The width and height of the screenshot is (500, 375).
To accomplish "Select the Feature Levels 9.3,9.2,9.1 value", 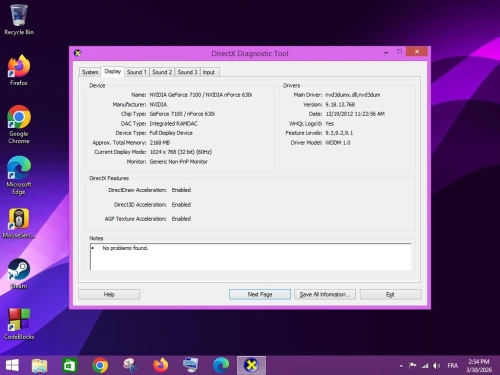I will pos(339,133).
